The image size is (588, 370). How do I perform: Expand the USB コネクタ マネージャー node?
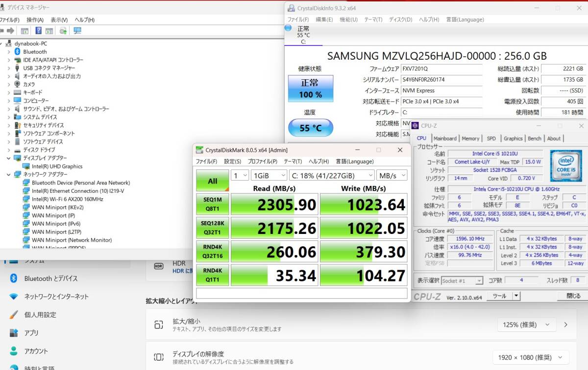(8, 68)
